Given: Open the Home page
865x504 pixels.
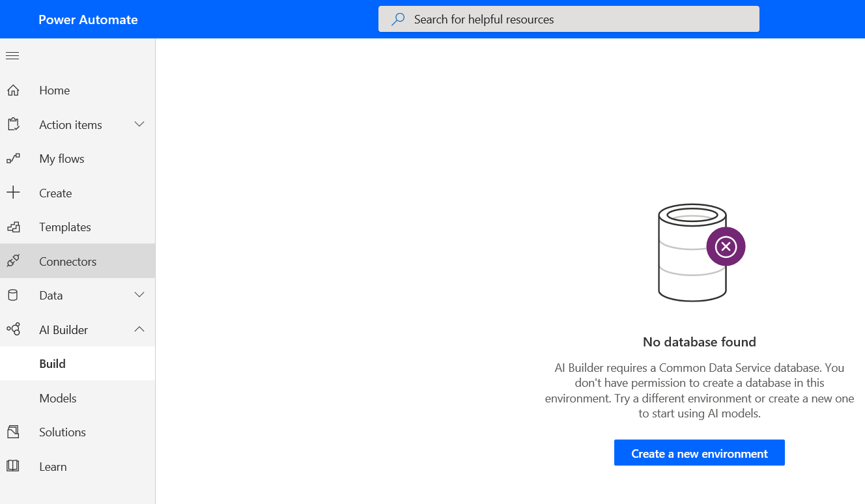Looking at the screenshot, I should click(x=78, y=91).
